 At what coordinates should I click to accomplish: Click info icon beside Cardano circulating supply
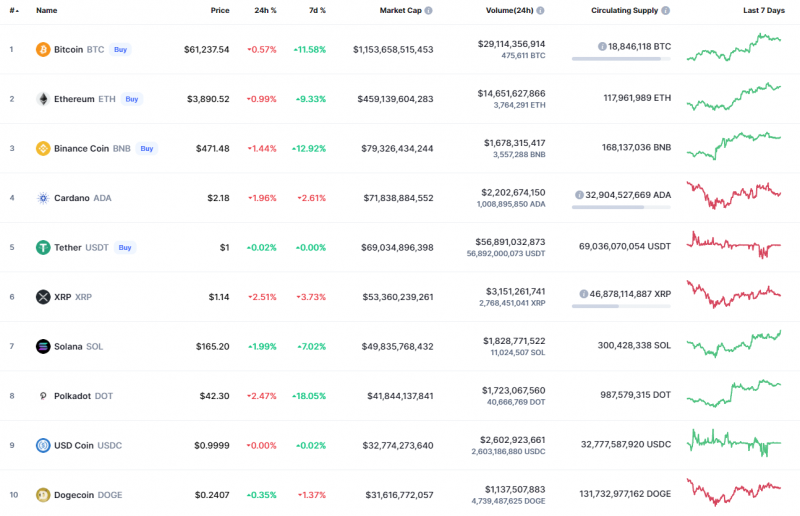click(x=579, y=195)
